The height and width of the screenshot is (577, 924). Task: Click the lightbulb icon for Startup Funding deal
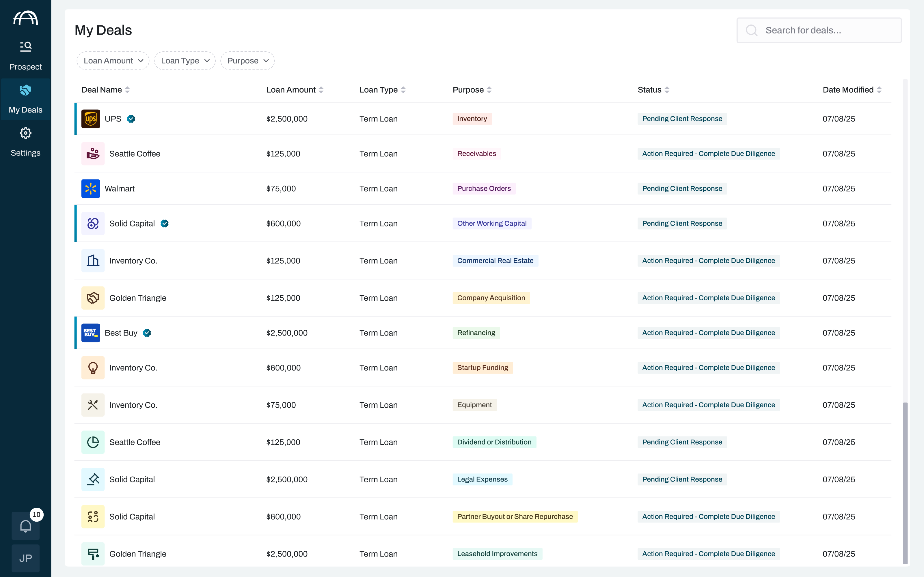point(93,368)
